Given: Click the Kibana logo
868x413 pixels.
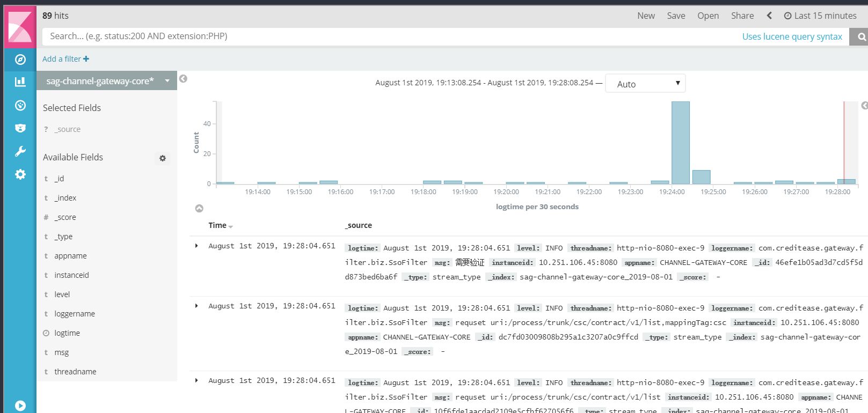Looking at the screenshot, I should pyautogui.click(x=20, y=27).
